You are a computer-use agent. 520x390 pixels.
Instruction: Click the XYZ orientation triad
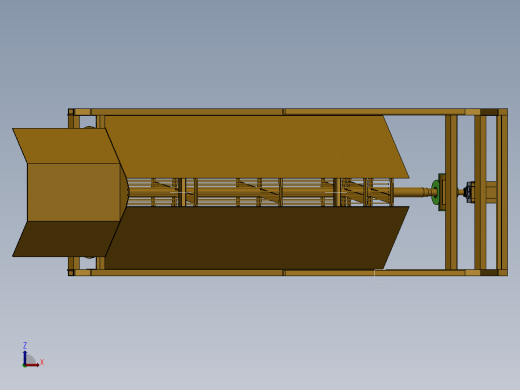coord(32,355)
